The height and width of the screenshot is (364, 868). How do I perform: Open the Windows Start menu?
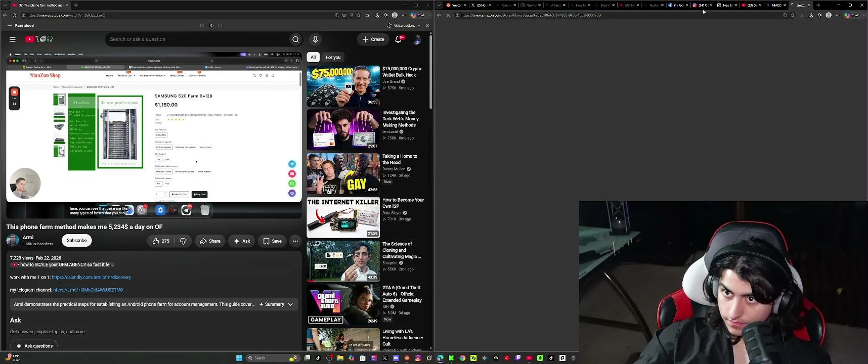239,358
